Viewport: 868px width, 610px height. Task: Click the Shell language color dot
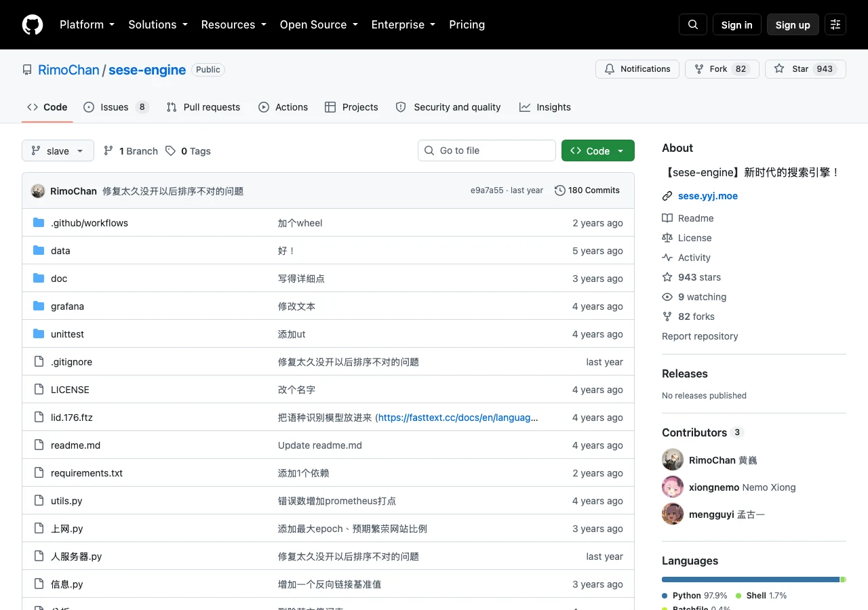click(x=738, y=596)
